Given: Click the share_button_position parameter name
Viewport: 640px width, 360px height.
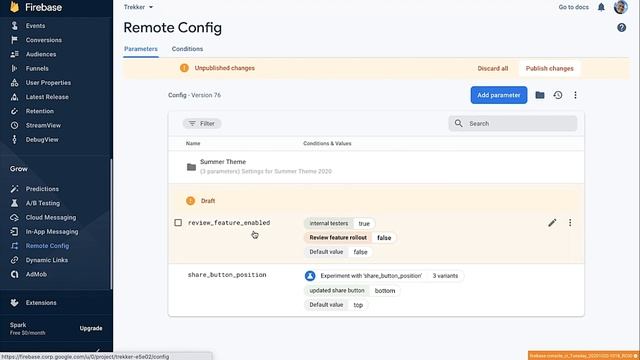Looking at the screenshot, I should [227, 275].
